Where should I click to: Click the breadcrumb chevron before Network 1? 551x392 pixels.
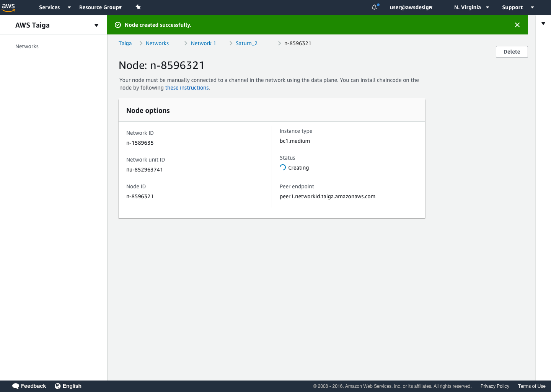point(186,43)
